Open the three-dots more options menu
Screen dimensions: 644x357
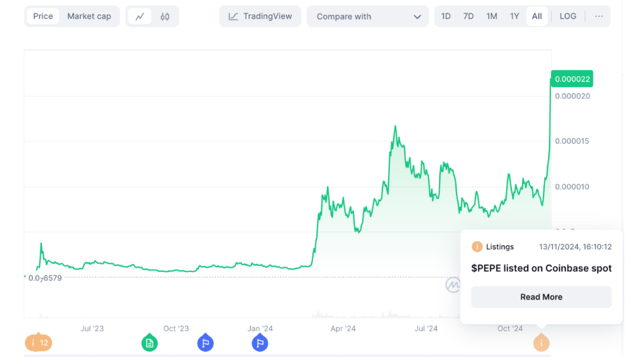click(x=599, y=16)
